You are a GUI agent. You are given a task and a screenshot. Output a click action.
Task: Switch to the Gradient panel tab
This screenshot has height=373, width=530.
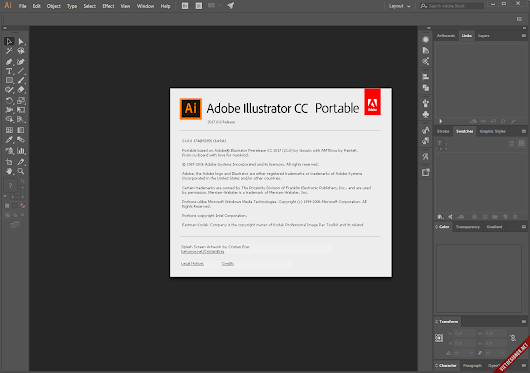[494, 227]
